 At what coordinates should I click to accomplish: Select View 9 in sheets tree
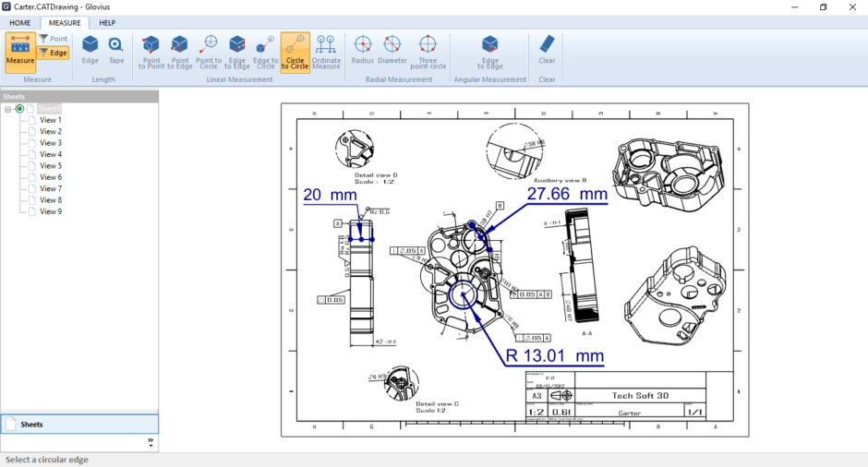[x=51, y=211]
